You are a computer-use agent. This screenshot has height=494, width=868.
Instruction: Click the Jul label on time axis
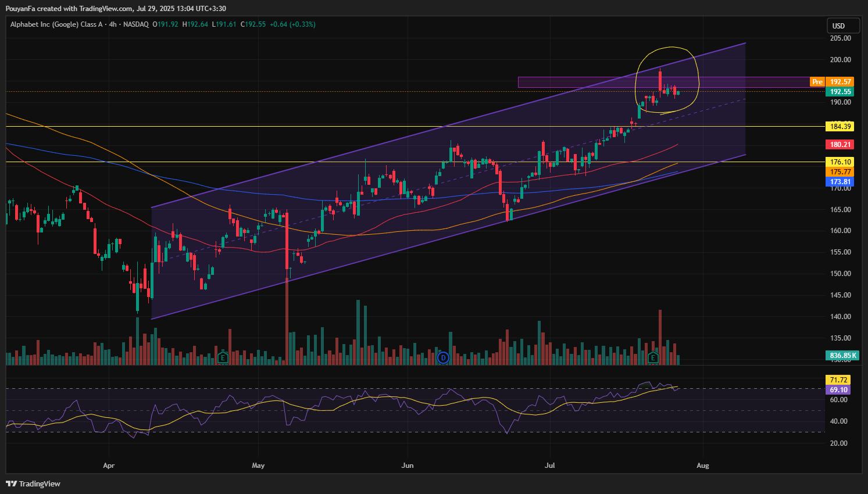click(x=549, y=466)
